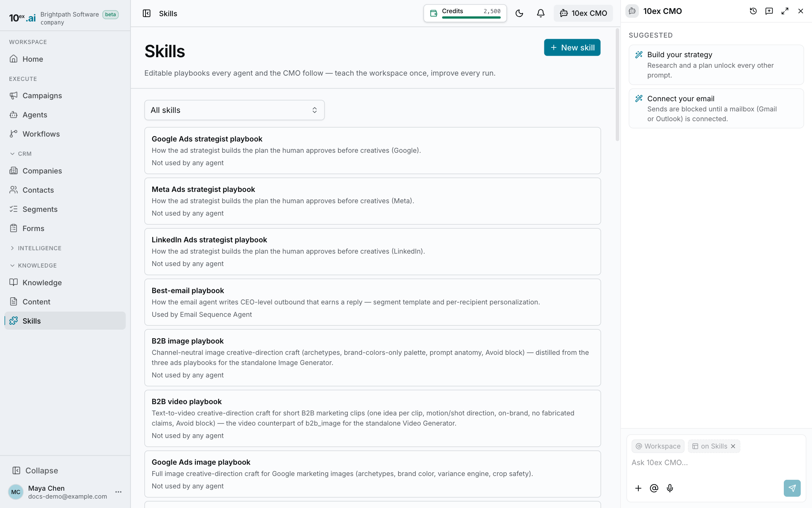Open notifications bell
Image resolution: width=812 pixels, height=508 pixels.
click(x=541, y=14)
